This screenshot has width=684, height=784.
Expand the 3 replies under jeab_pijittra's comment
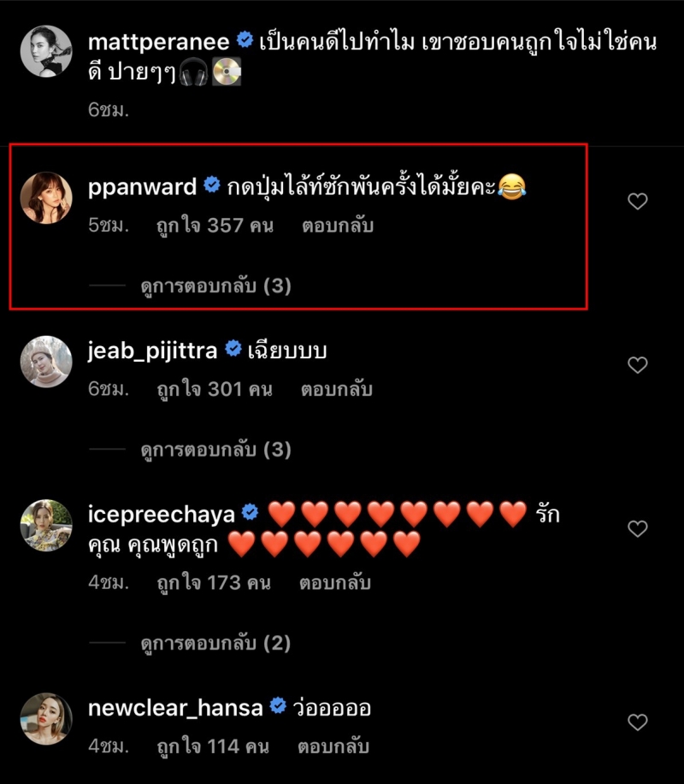[215, 450]
